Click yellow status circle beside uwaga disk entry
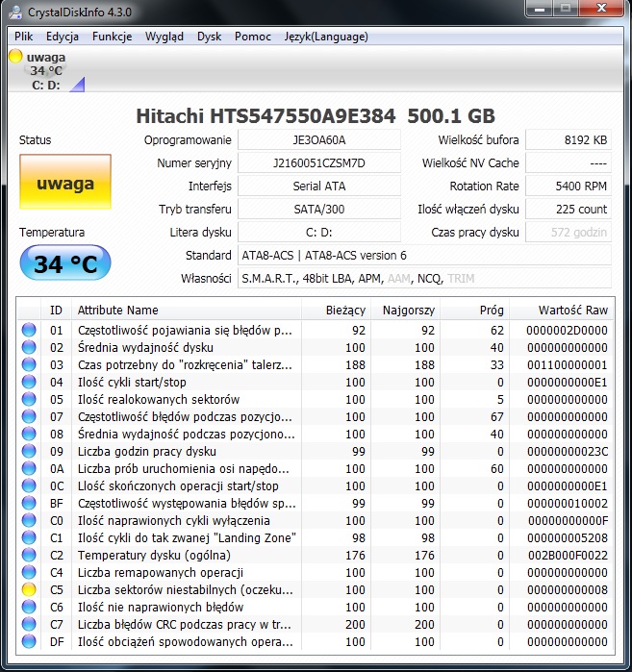The height and width of the screenshot is (672, 632). (15, 56)
